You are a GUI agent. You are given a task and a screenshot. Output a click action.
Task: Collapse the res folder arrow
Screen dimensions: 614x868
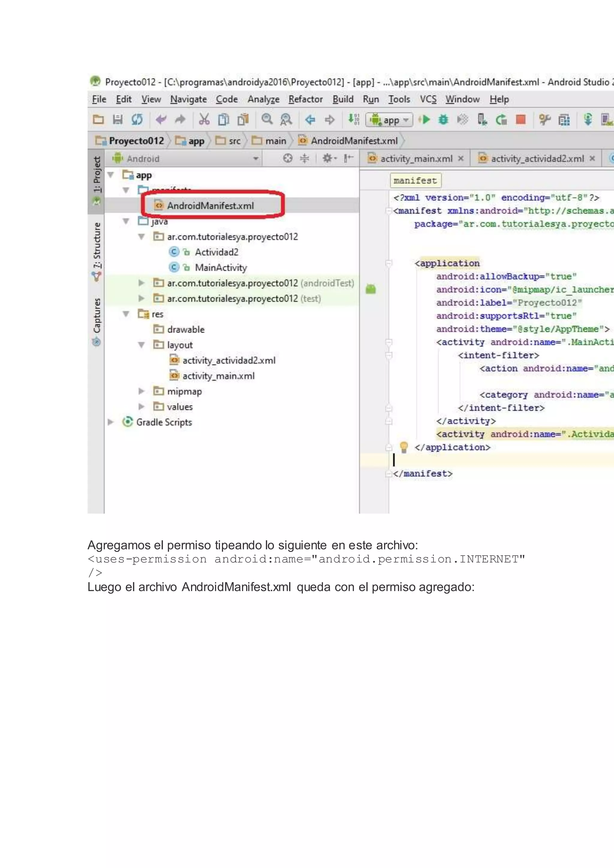tap(126, 314)
